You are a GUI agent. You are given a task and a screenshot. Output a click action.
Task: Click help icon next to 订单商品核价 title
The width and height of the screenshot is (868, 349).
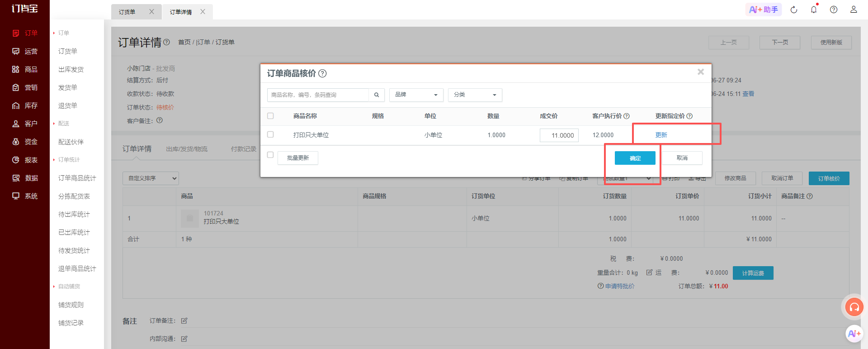click(x=322, y=73)
